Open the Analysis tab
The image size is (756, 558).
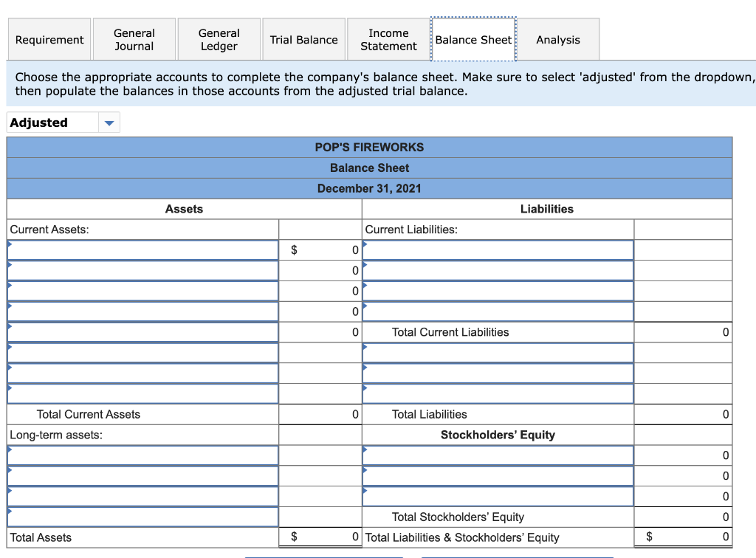point(558,39)
